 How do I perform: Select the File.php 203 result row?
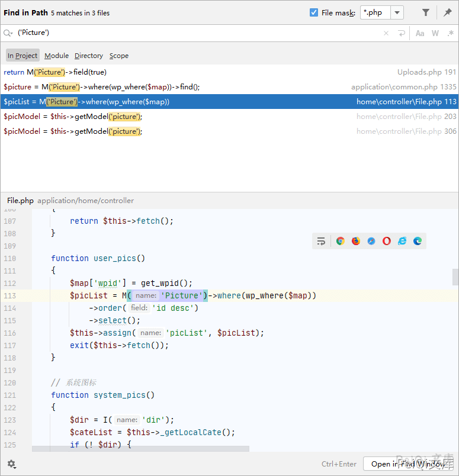pyautogui.click(x=229, y=117)
